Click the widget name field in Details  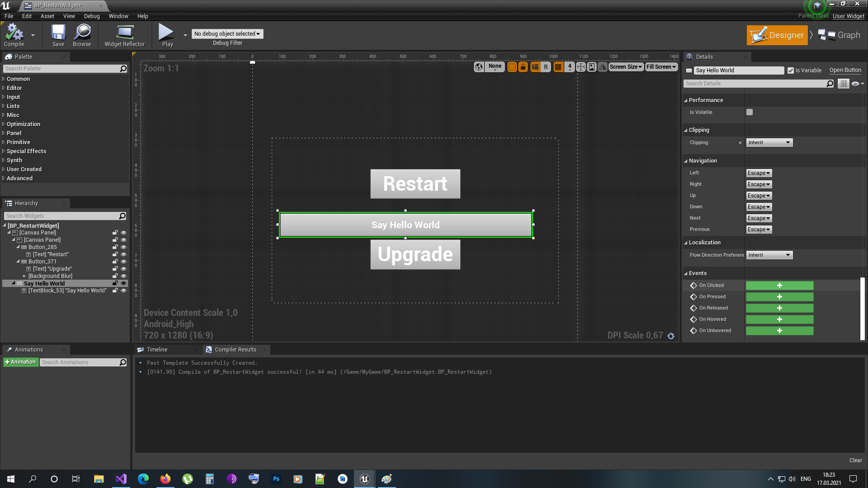(x=739, y=70)
